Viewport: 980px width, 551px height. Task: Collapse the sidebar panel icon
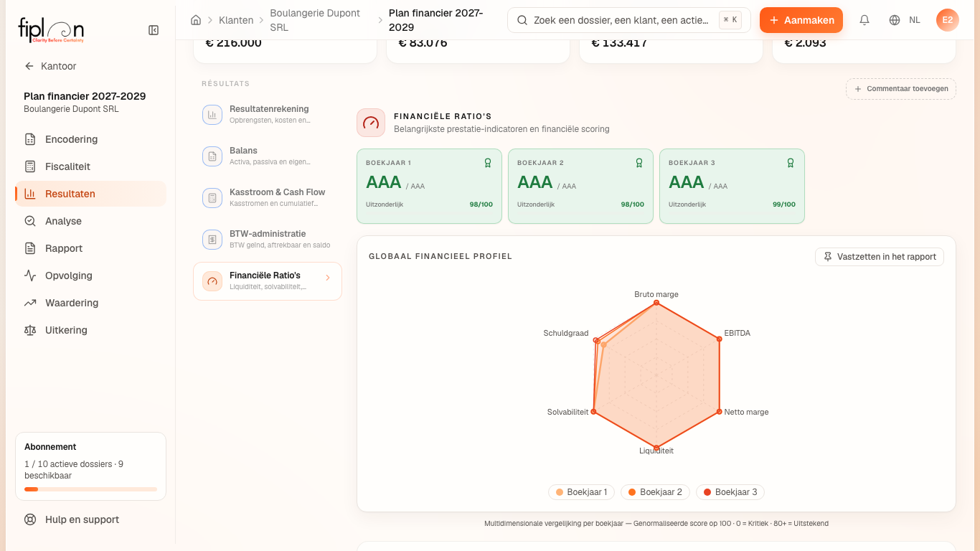click(x=154, y=30)
